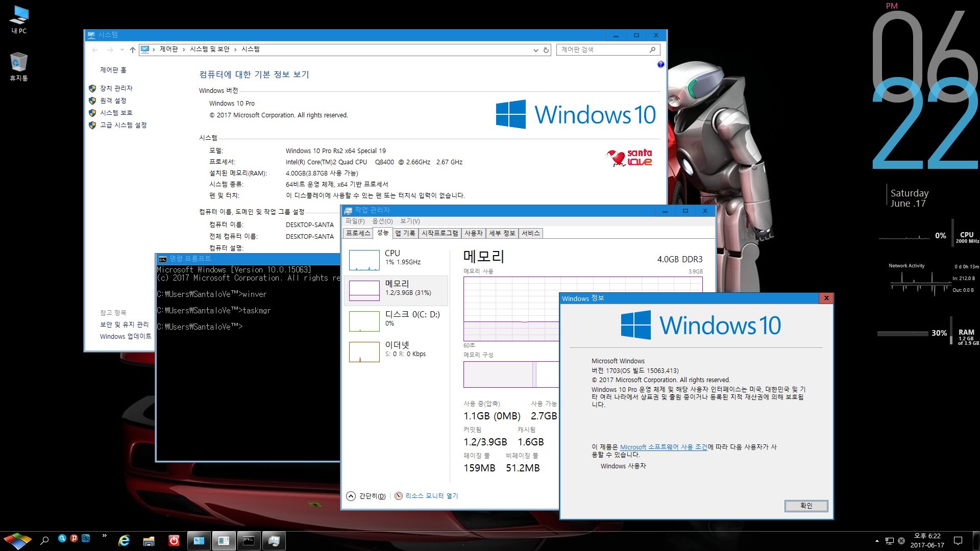Open 옵션(O) menu in Task Manager
The image size is (980, 551).
tap(382, 221)
